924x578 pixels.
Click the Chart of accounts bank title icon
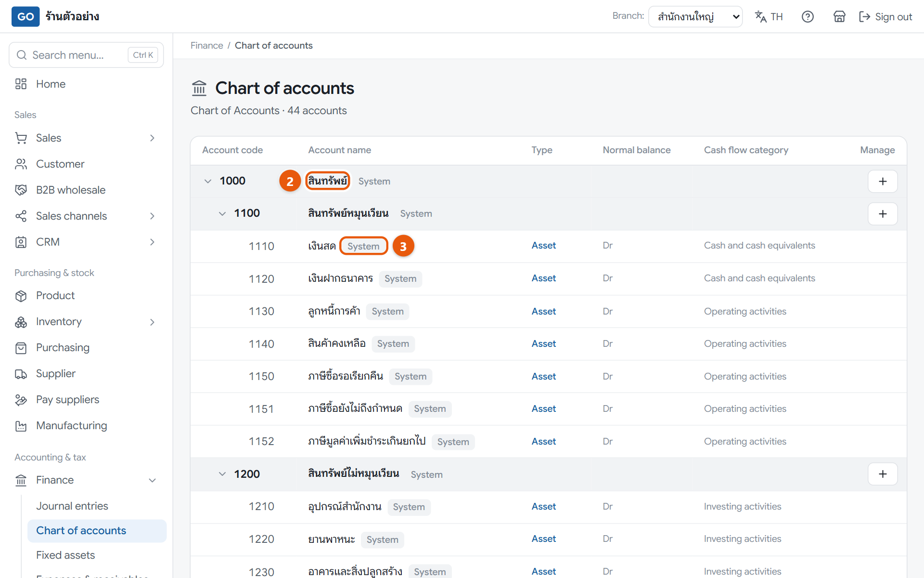pyautogui.click(x=199, y=88)
